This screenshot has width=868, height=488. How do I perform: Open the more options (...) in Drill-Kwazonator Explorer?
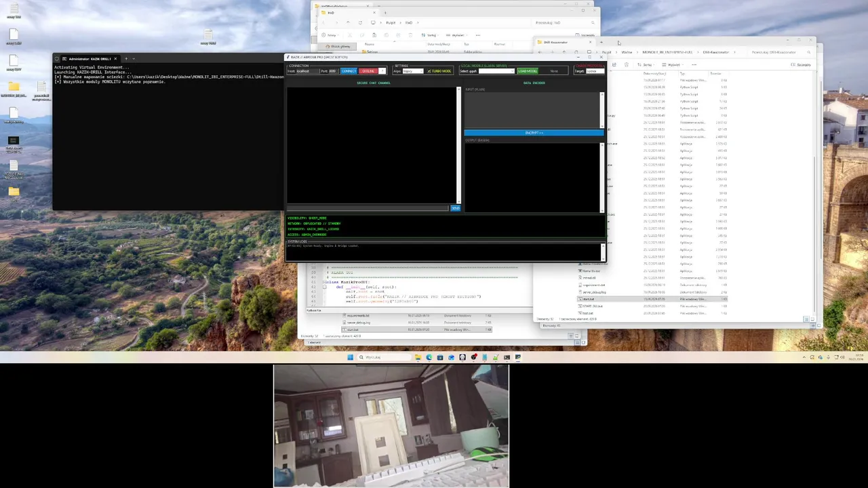(694, 65)
